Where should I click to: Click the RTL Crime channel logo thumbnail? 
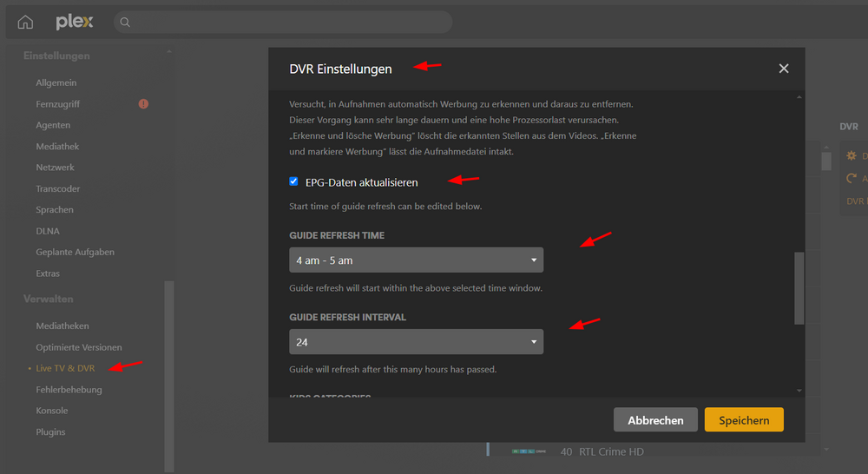pos(529,451)
